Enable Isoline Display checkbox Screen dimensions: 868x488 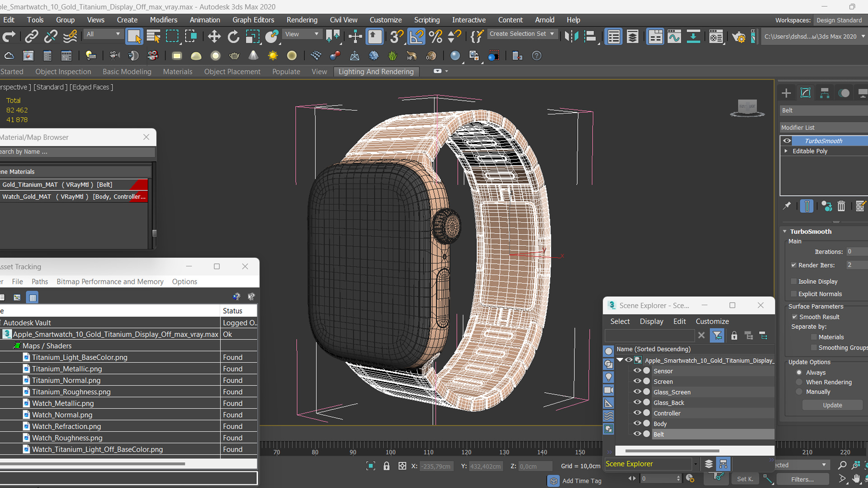coord(793,282)
